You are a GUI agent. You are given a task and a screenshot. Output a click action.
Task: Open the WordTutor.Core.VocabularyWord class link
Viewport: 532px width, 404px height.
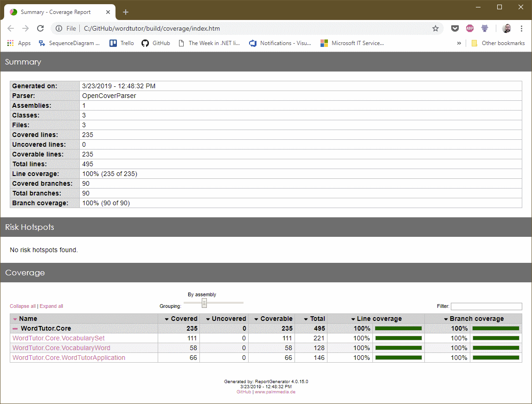click(x=61, y=348)
